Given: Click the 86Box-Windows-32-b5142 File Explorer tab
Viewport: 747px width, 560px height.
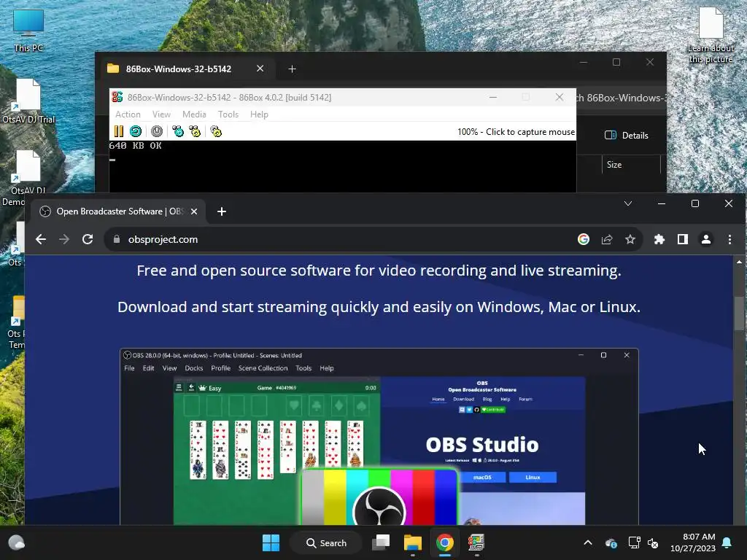Looking at the screenshot, I should [x=178, y=69].
